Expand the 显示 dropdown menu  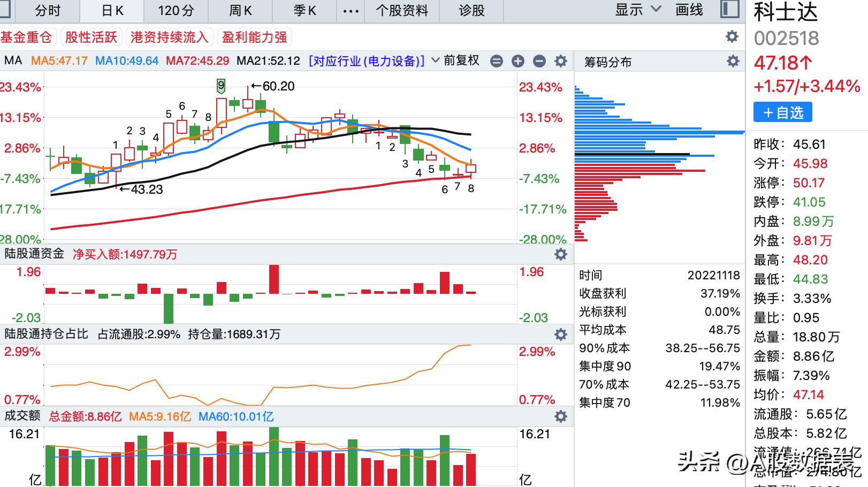(x=638, y=10)
